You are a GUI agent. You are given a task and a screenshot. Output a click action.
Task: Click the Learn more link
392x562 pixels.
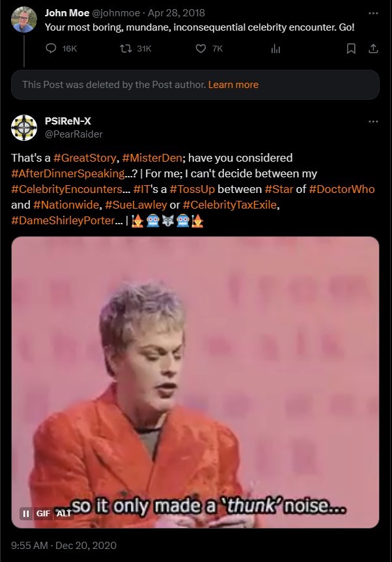(233, 85)
